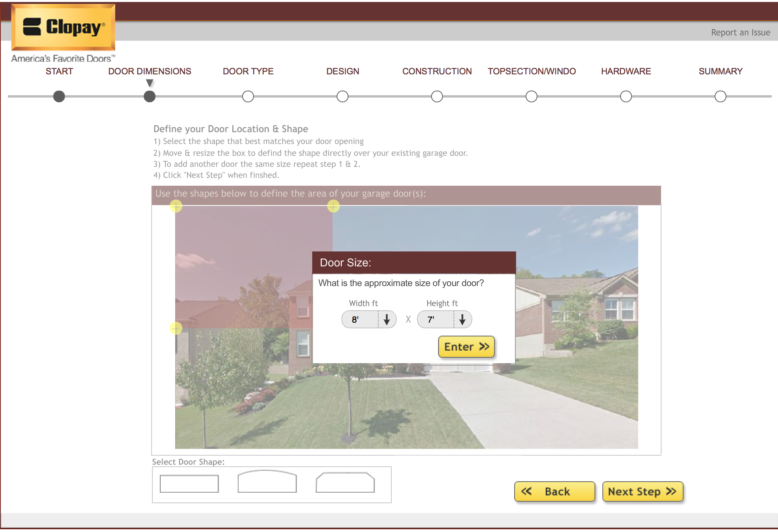Go to the SUMMARY step
Screen dimensions: 778x532
[721, 71]
